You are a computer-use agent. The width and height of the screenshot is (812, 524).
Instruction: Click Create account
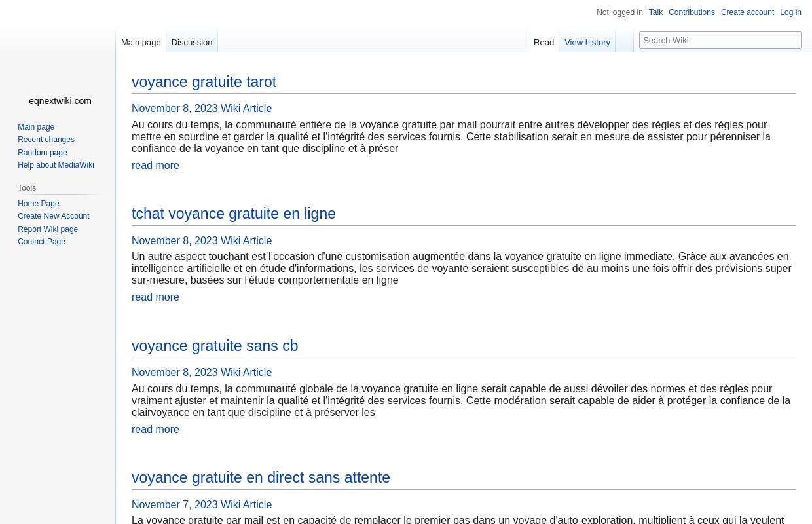[747, 12]
